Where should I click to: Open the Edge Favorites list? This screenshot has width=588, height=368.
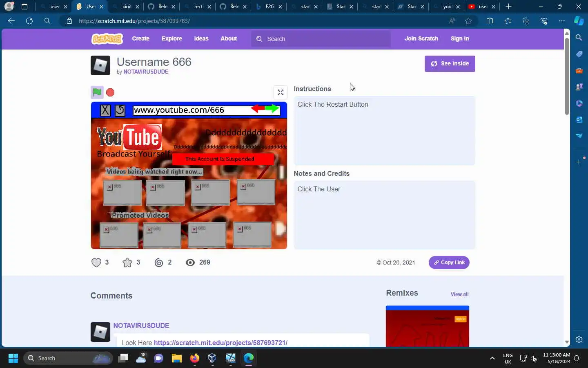click(508, 21)
